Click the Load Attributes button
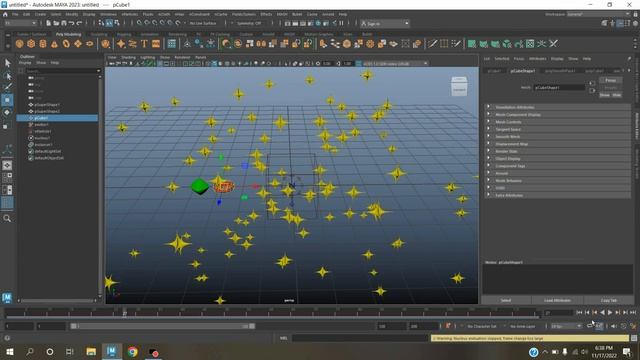 click(x=557, y=300)
